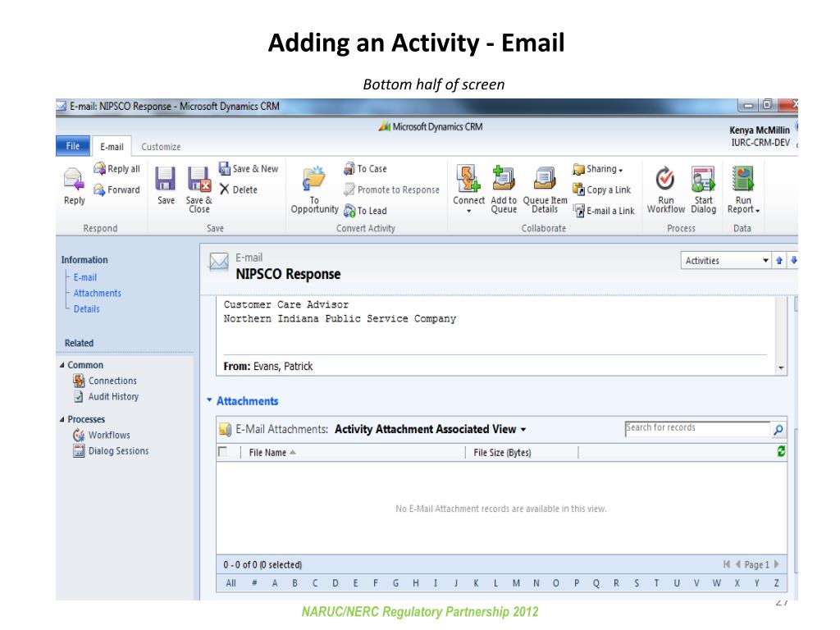The height and width of the screenshot is (630, 840).
Task: Open the Activities dropdown selector
Action: (726, 260)
